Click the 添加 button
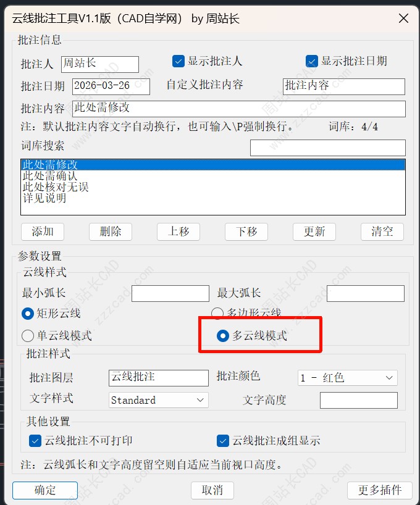This screenshot has height=505, width=420. click(x=43, y=232)
